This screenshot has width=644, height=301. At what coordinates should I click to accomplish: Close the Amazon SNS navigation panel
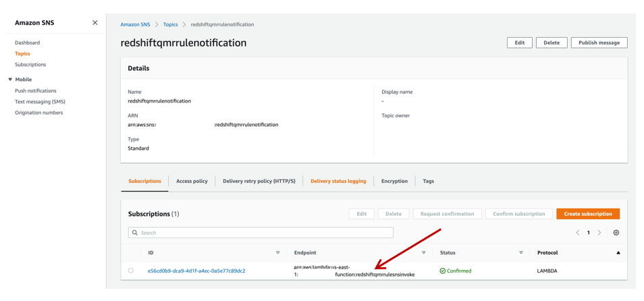pos(95,22)
